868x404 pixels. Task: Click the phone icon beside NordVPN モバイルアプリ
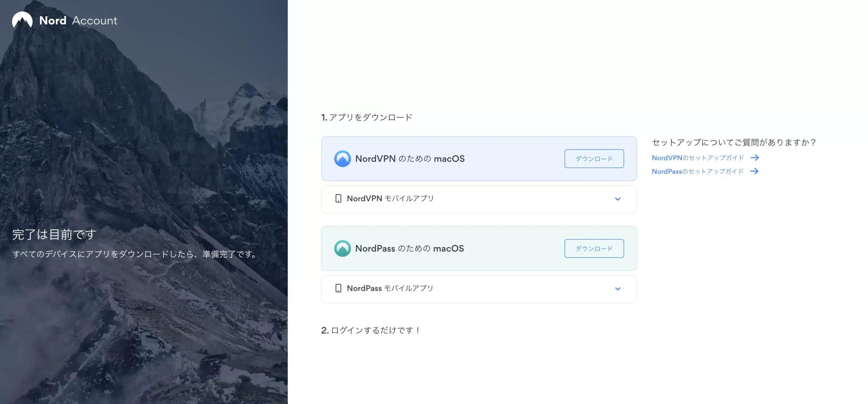[338, 199]
